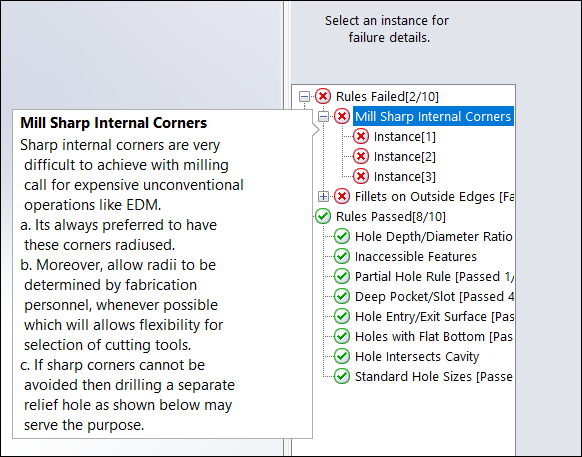The height and width of the screenshot is (457, 582).
Task: Select the Standard Hole Sizes rule
Action: click(434, 376)
